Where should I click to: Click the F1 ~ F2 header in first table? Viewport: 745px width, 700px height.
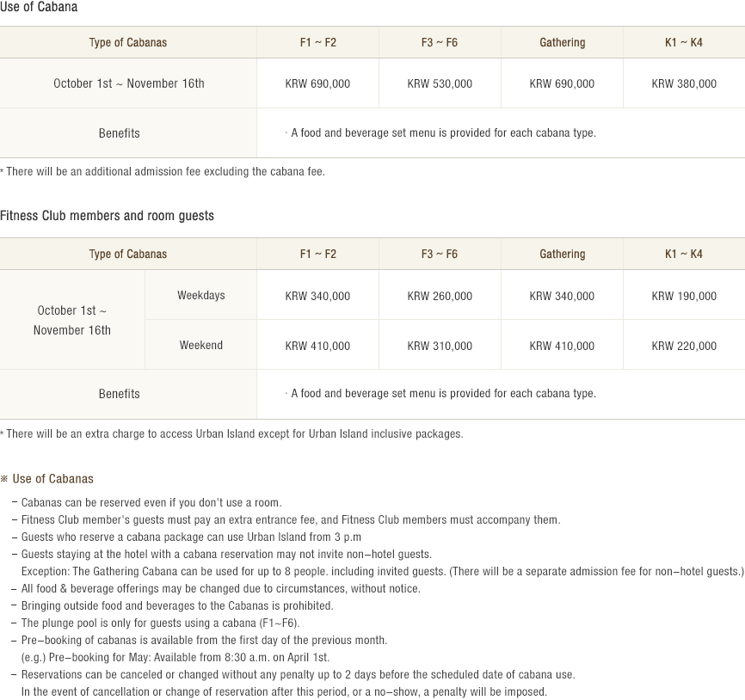(x=317, y=42)
